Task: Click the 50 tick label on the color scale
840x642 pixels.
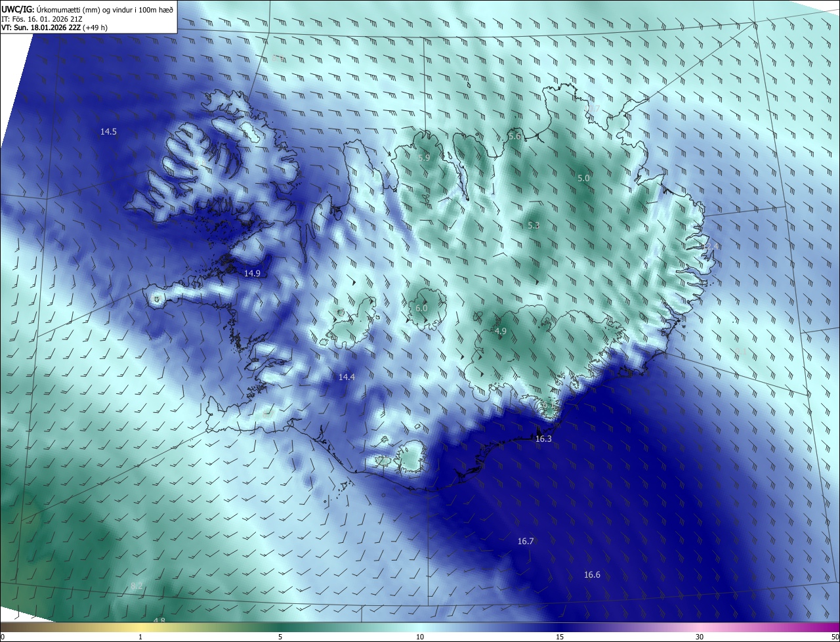Action: (x=835, y=637)
